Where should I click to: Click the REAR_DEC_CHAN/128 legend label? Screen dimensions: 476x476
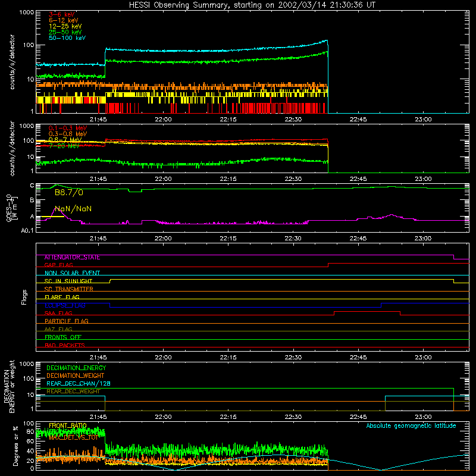click(79, 383)
